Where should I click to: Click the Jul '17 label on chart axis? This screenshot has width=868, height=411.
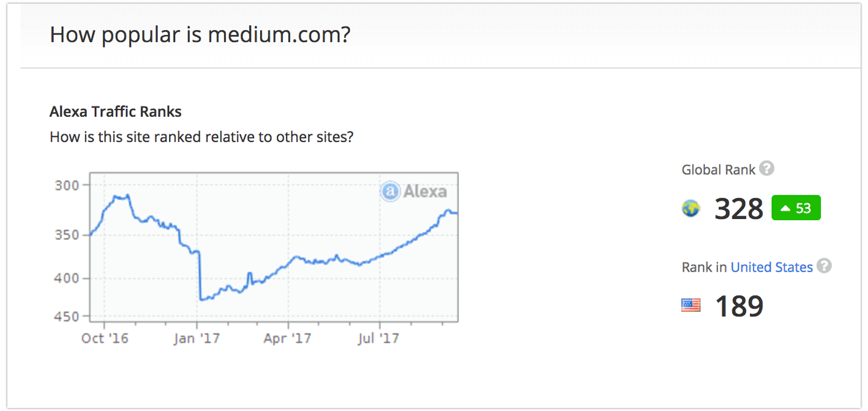coord(379,338)
